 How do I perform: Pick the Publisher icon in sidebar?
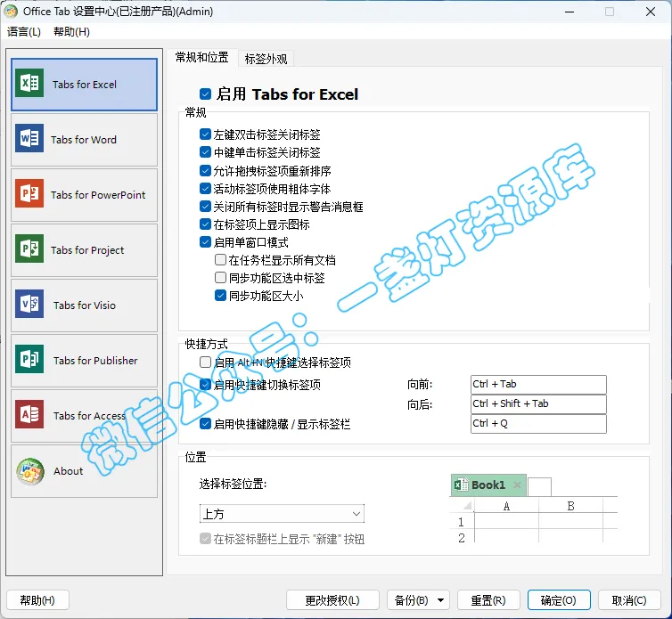(x=29, y=360)
